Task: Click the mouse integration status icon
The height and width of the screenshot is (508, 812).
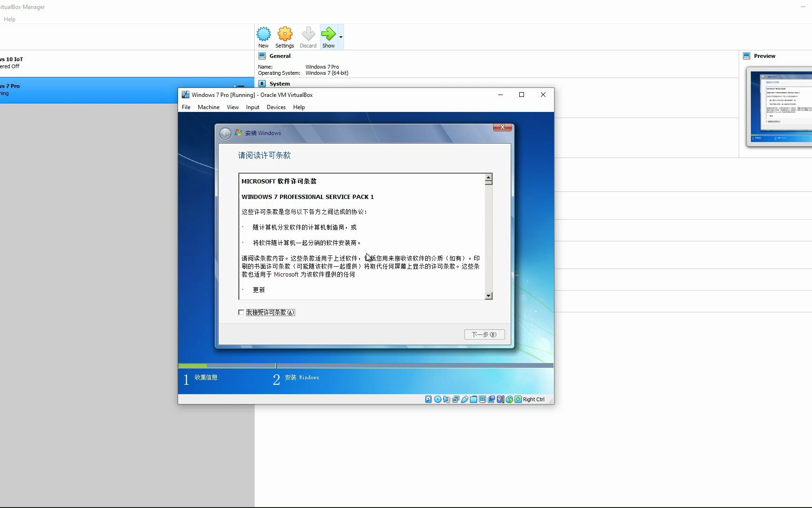Action: pos(509,399)
